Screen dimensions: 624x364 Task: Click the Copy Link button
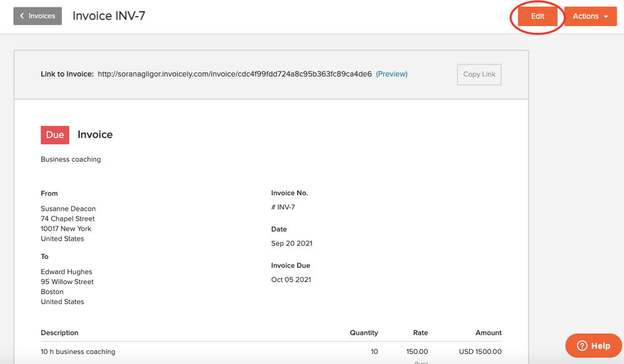click(x=479, y=74)
